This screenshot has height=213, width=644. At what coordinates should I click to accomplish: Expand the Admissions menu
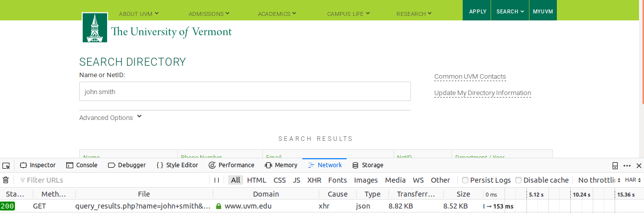(209, 13)
